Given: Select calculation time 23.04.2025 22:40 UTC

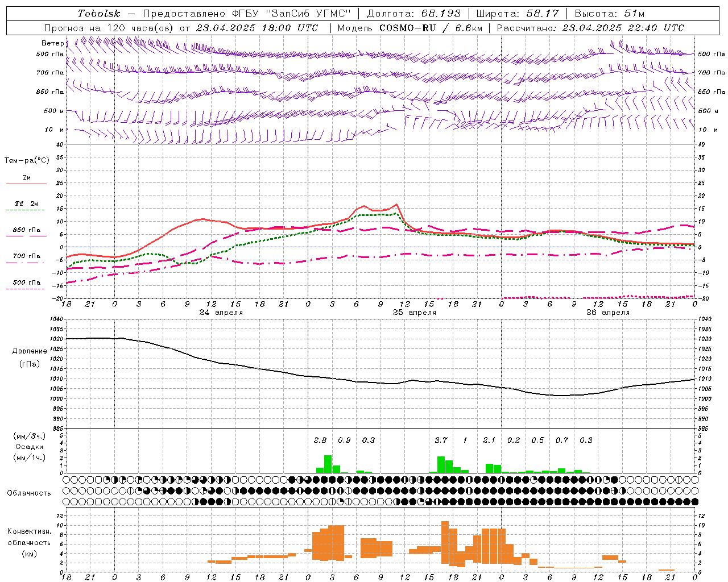Looking at the screenshot, I should point(623,28).
